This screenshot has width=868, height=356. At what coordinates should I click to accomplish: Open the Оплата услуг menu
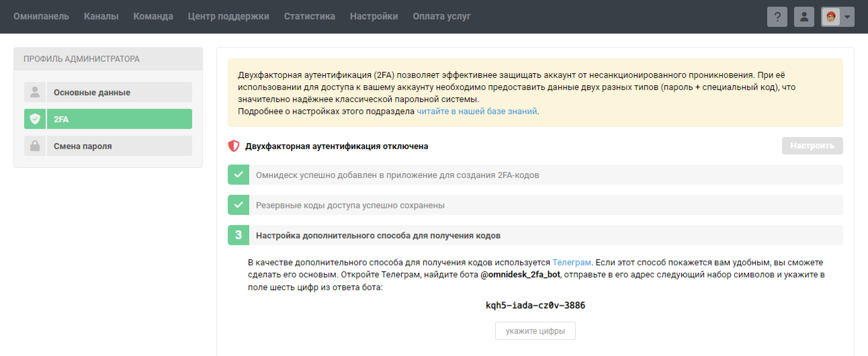coord(441,16)
